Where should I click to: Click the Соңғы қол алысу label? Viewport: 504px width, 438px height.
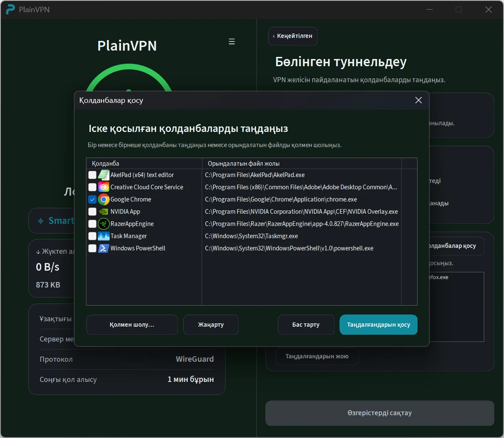tap(68, 379)
